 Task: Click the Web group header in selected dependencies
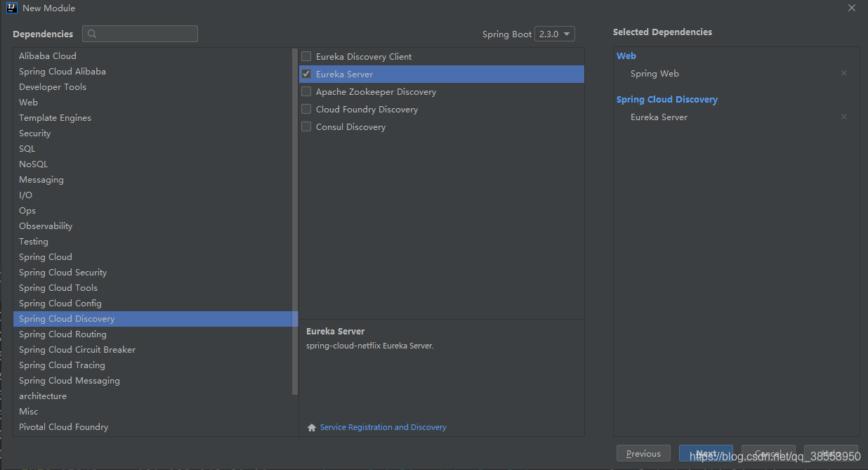point(626,56)
